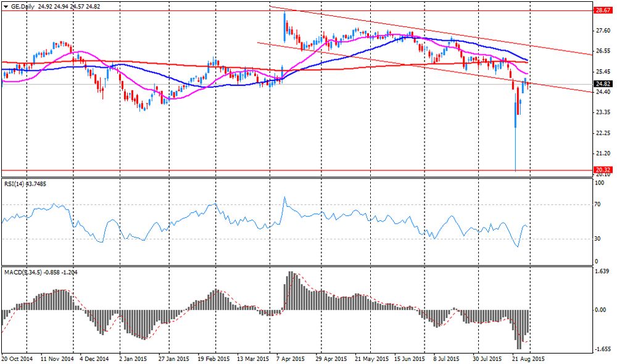Select the red 28.67 price label
The width and height of the screenshot is (617, 364).
pyautogui.click(x=603, y=10)
